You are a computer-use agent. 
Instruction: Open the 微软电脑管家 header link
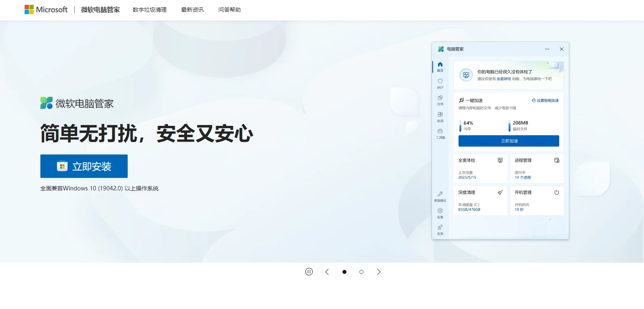coord(100,10)
